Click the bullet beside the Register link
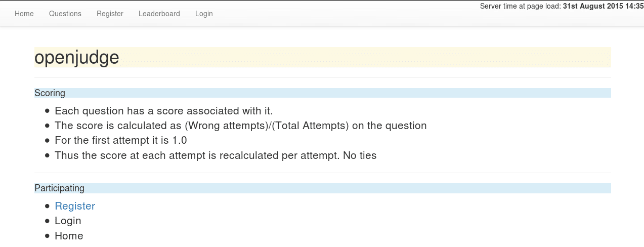 point(48,206)
